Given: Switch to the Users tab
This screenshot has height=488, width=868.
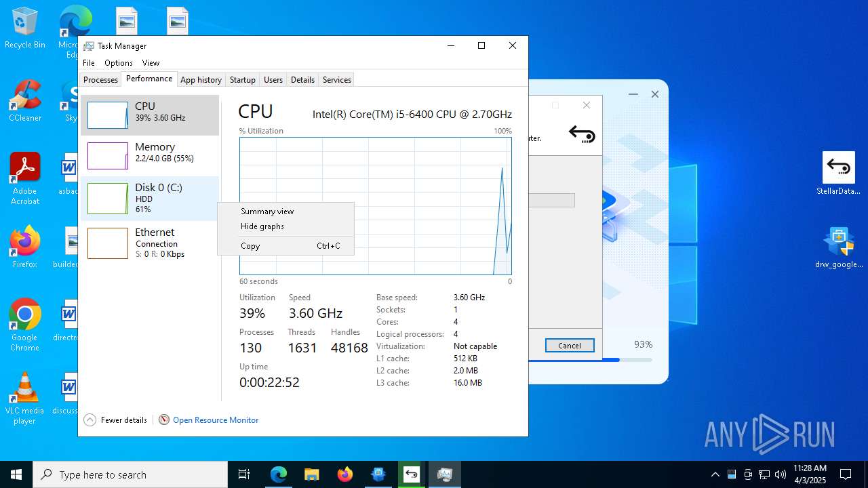Looking at the screenshot, I should (x=273, y=80).
